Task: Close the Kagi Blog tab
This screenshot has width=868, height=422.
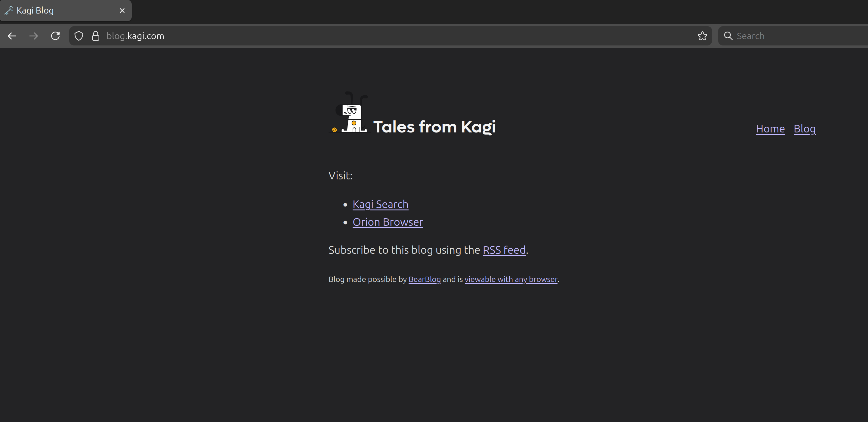Action: pos(122,11)
